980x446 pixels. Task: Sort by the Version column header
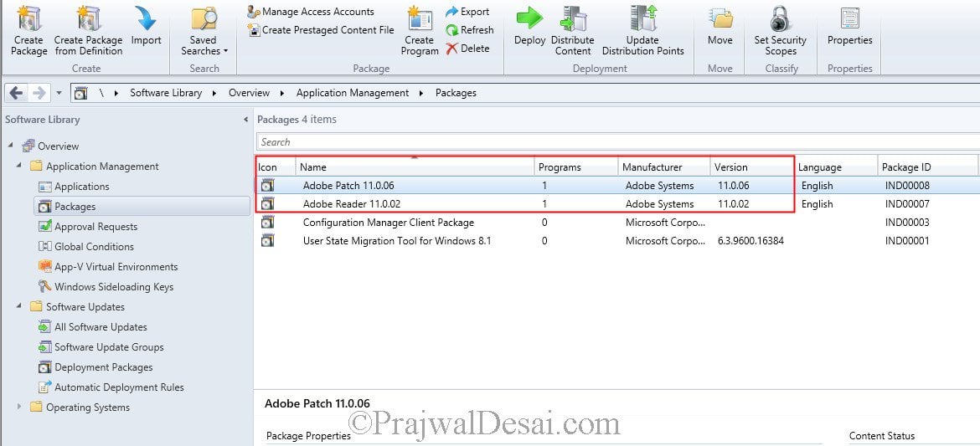pos(752,167)
